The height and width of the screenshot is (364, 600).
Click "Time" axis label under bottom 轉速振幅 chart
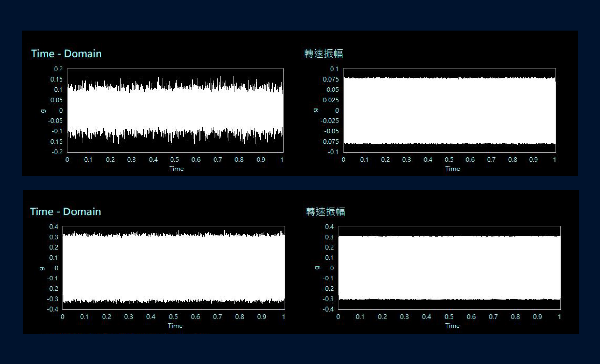point(452,326)
